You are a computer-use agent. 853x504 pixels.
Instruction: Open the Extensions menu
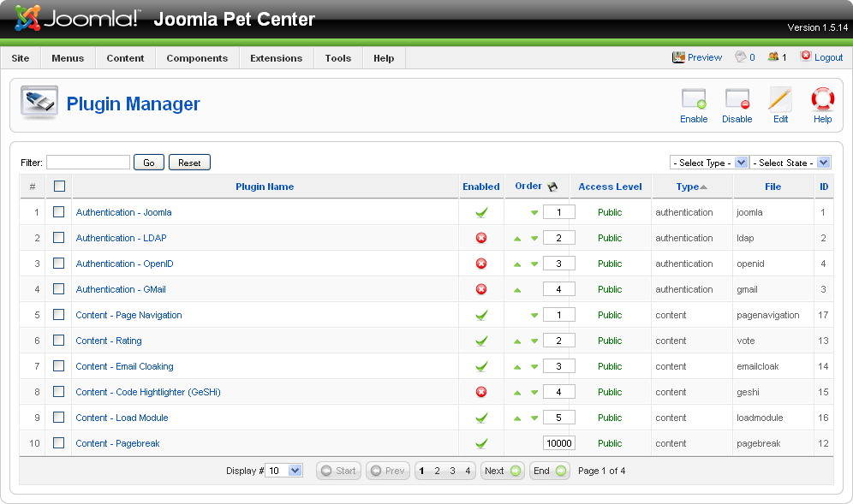point(277,58)
